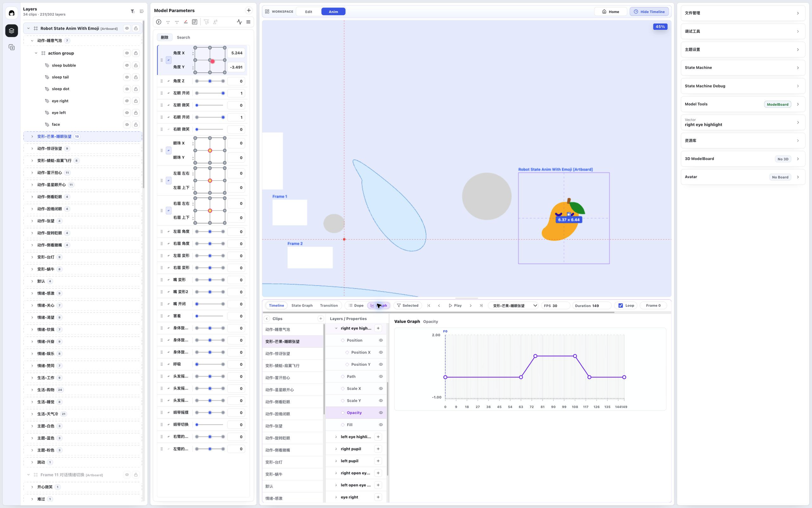The image size is (812, 508).
Task: Click the FPS 30 input field
Action: (x=556, y=306)
